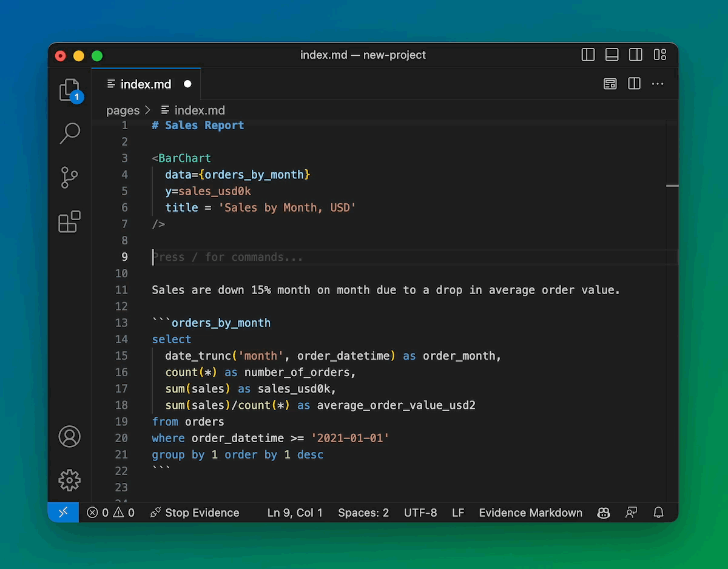This screenshot has width=728, height=569.
Task: Click the unsaved dot on index.md tab
Action: tap(187, 84)
